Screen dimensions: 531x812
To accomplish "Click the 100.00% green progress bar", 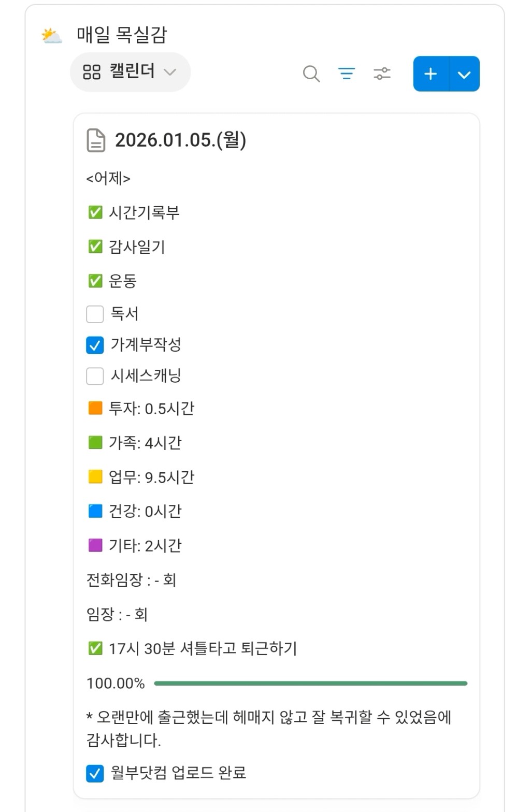I will click(310, 684).
